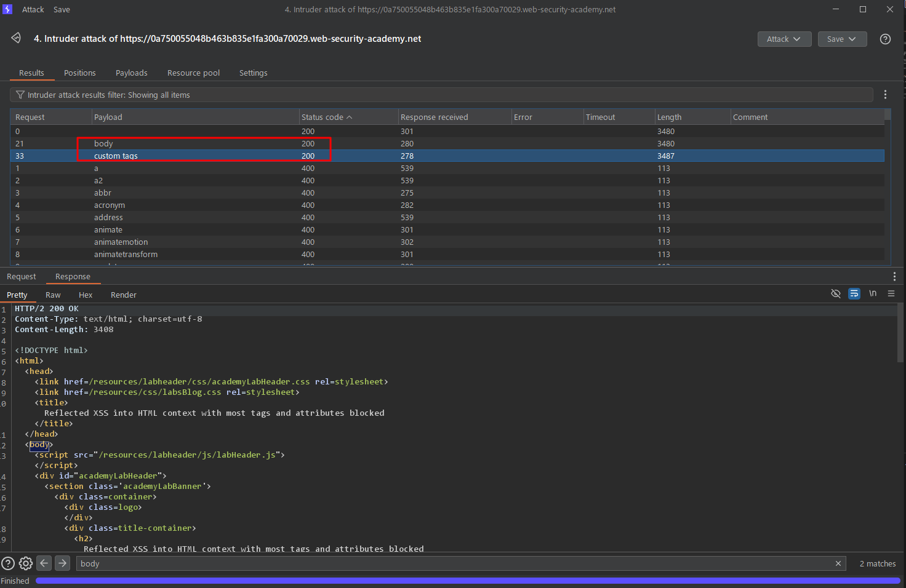The height and width of the screenshot is (588, 906).
Task: Select the Hex view tab
Action: (86, 295)
